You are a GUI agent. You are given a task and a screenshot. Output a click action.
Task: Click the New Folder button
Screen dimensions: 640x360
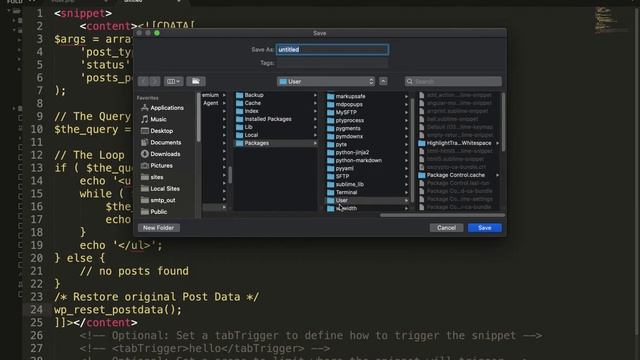tap(158, 228)
